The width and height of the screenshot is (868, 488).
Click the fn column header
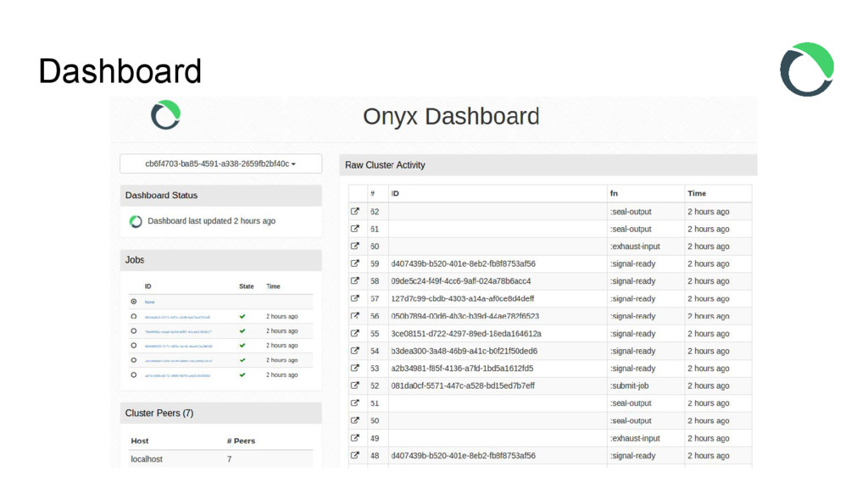614,193
